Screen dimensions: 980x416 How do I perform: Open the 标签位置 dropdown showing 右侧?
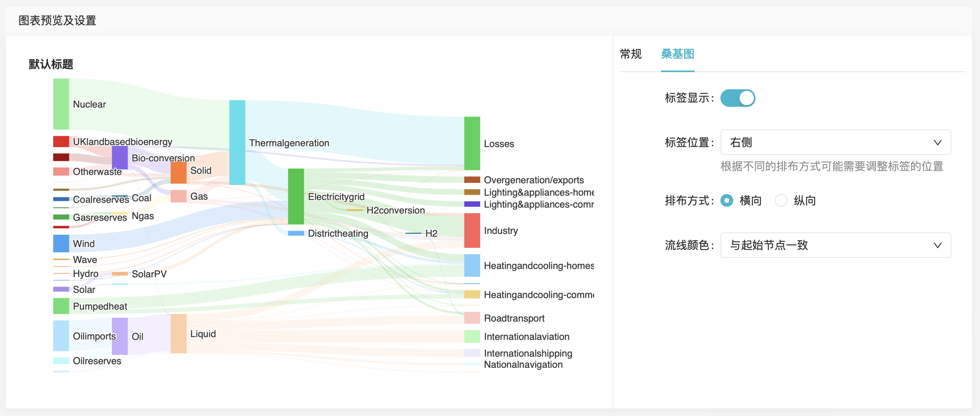(x=835, y=142)
